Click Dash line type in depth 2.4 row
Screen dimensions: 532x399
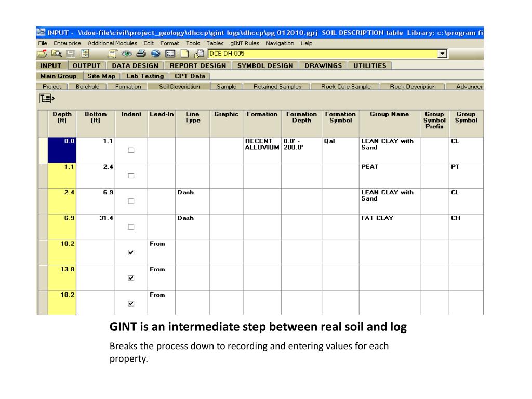point(192,201)
